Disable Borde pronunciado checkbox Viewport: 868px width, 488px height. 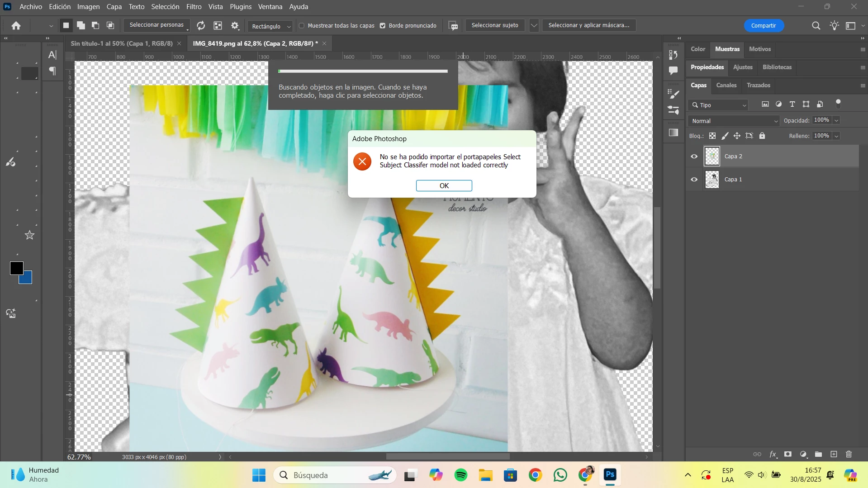pos(383,26)
